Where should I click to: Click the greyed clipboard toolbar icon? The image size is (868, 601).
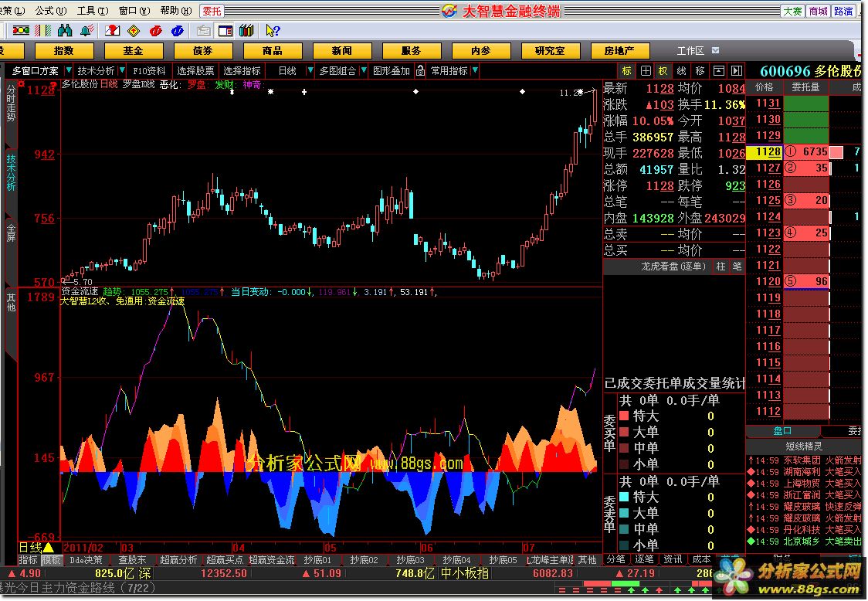(203, 30)
